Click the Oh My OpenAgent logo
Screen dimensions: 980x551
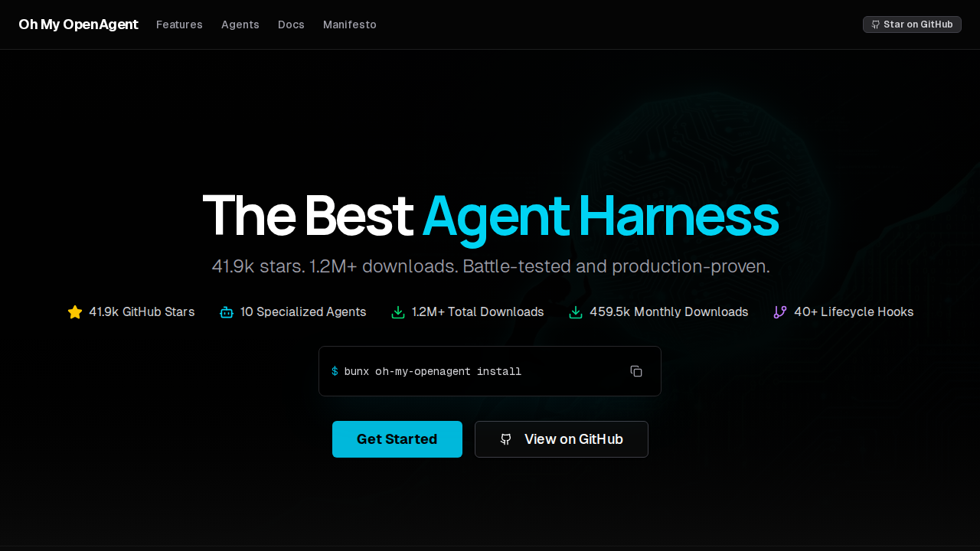[x=78, y=24]
